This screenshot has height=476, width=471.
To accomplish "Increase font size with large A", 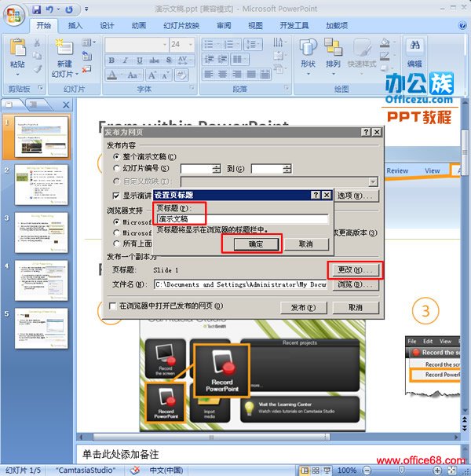I will (152, 75).
